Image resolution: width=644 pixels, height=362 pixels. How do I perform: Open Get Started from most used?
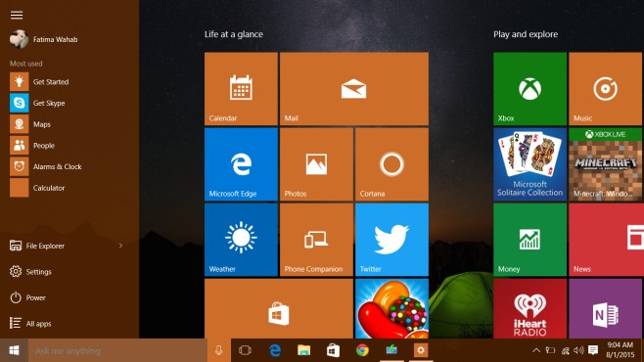click(x=39, y=81)
